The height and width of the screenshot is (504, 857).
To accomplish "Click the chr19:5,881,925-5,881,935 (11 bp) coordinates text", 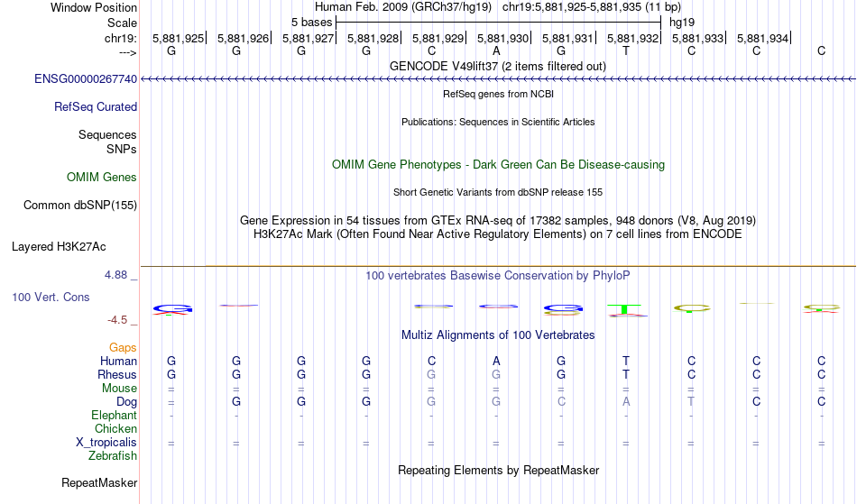I will pyautogui.click(x=592, y=7).
